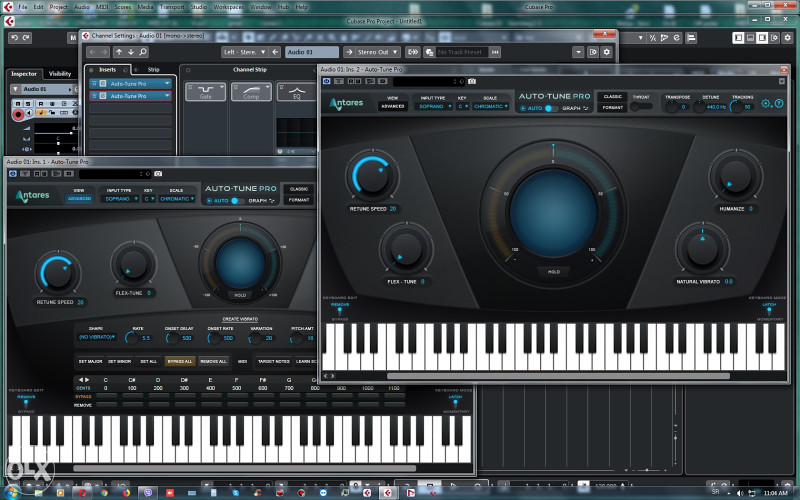Click the Monitor speaker button in the Inspector
The image size is (800, 500).
[29, 113]
